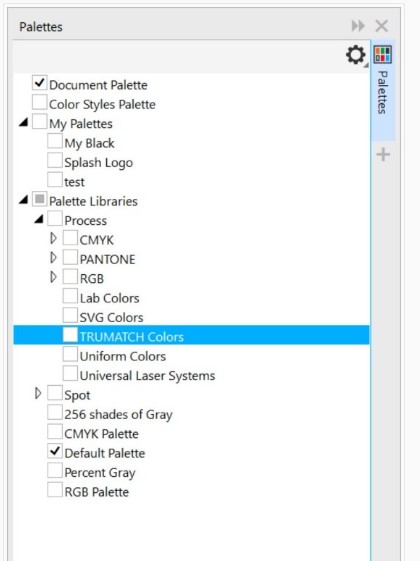Click the Palettes docker color grid icon
Viewport: 420px width, 561px height.
coord(383,55)
